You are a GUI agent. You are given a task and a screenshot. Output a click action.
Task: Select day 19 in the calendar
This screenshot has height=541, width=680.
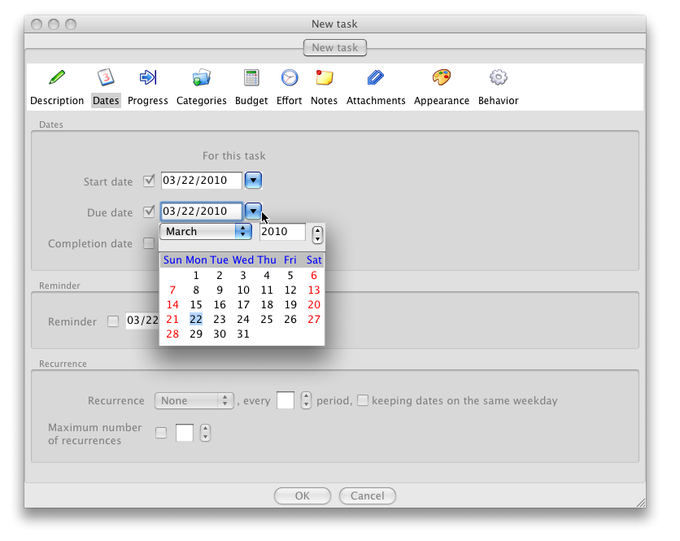(290, 305)
